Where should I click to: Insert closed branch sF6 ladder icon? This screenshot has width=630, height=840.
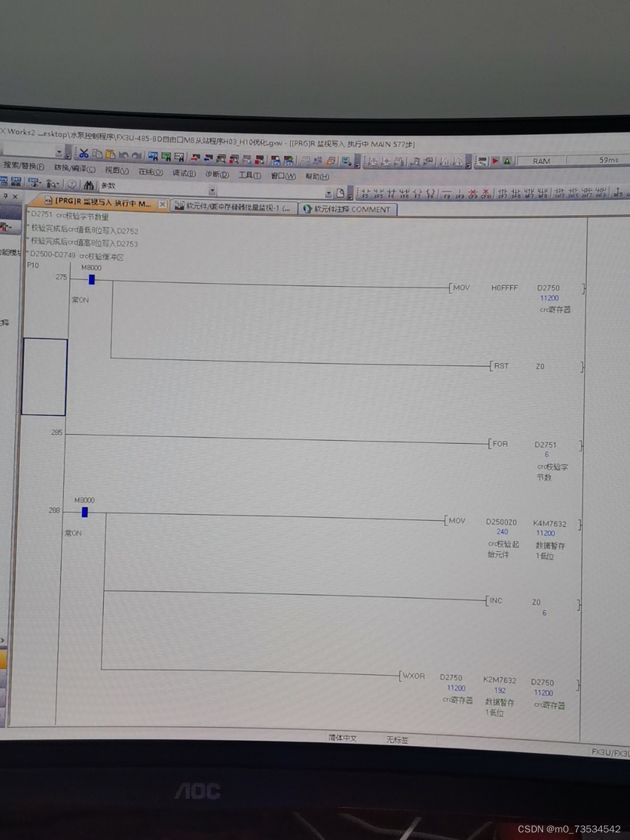404,193
